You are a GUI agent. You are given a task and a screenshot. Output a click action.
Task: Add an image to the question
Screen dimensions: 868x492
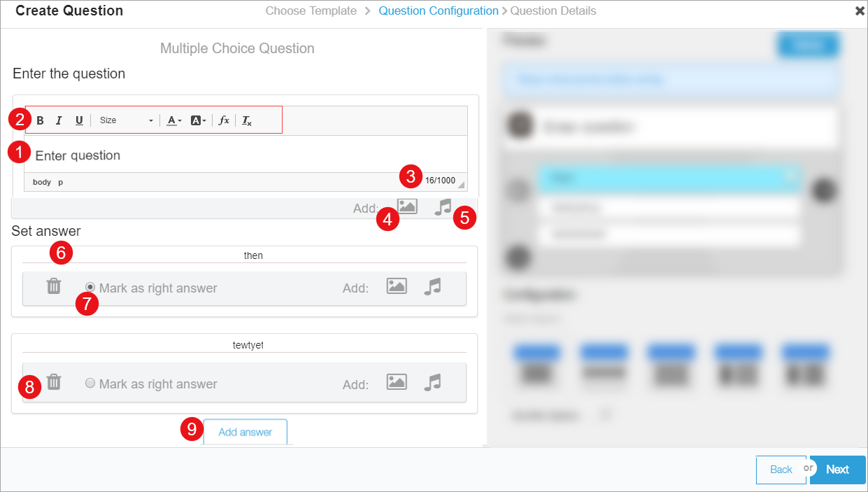[x=407, y=206]
